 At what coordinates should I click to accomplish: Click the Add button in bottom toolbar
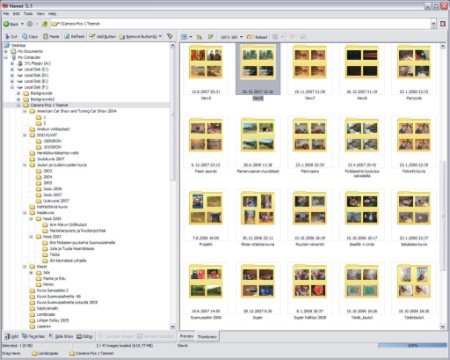11,336
